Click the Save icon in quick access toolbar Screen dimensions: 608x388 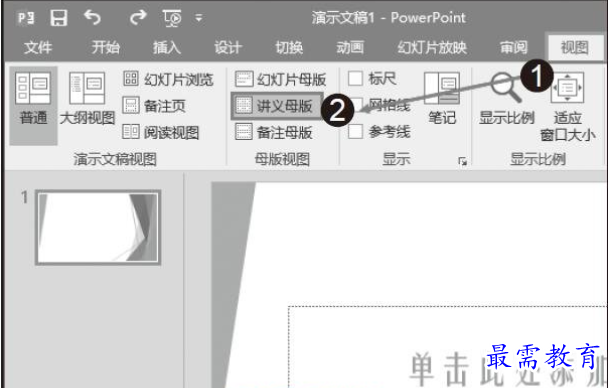[59, 18]
